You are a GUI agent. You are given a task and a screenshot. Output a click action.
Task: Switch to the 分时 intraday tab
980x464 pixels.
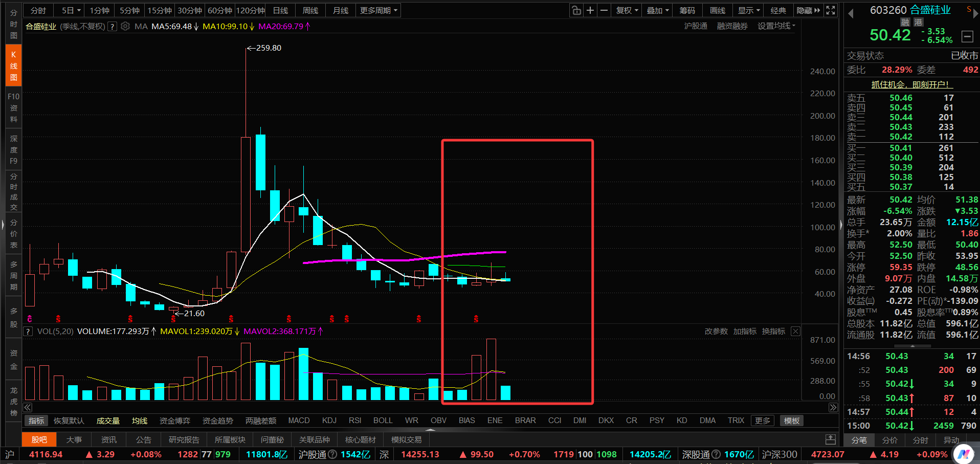click(38, 10)
